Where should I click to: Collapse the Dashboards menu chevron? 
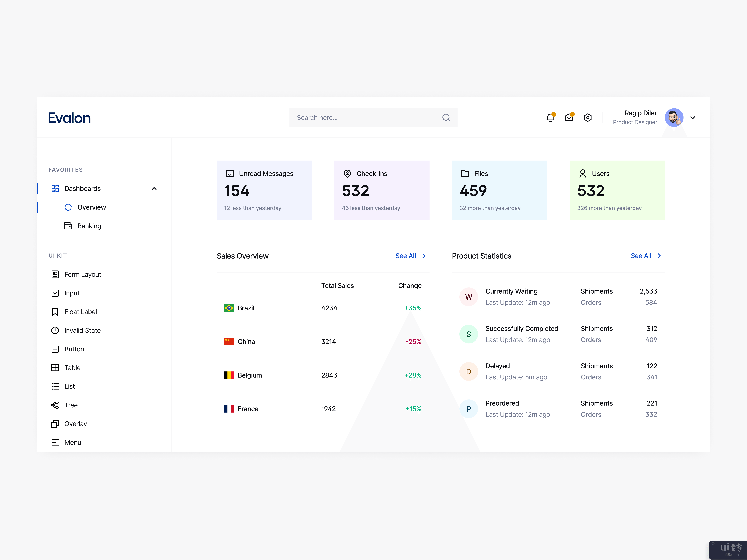pos(154,189)
